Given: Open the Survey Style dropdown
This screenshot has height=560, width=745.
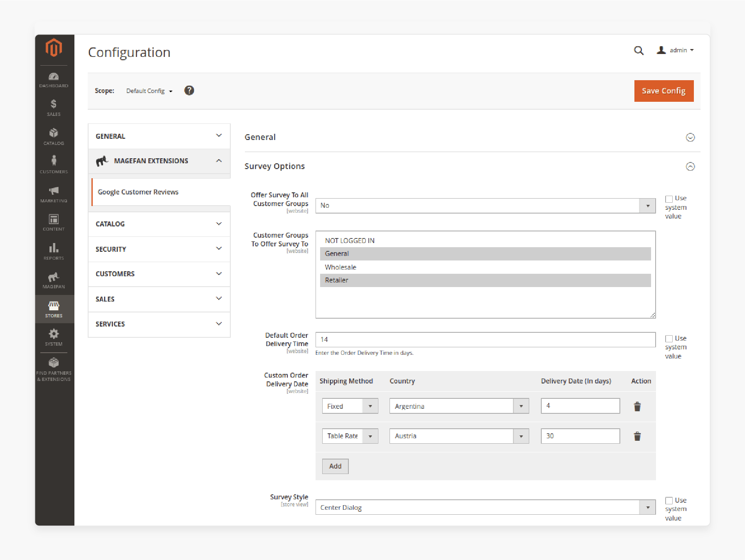Looking at the screenshot, I should [485, 507].
